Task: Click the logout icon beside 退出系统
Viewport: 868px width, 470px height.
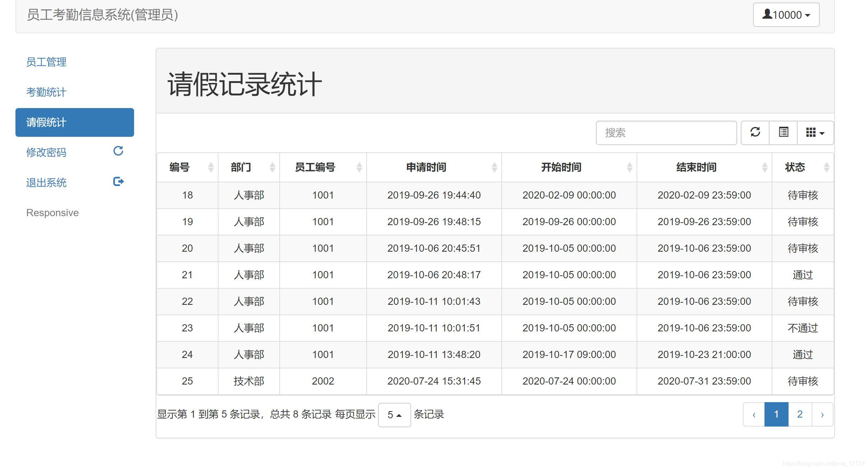Action: (x=119, y=181)
